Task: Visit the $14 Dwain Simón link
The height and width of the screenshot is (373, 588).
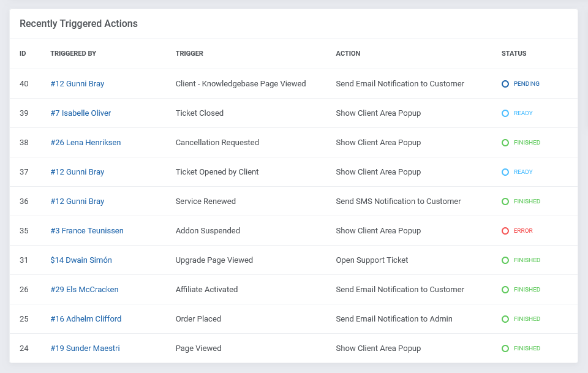Action: coord(81,260)
